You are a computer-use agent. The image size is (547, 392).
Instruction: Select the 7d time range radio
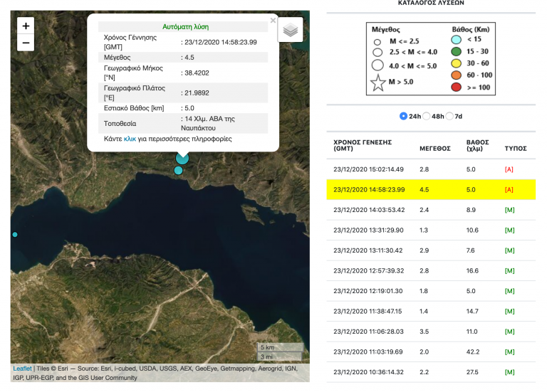(449, 116)
